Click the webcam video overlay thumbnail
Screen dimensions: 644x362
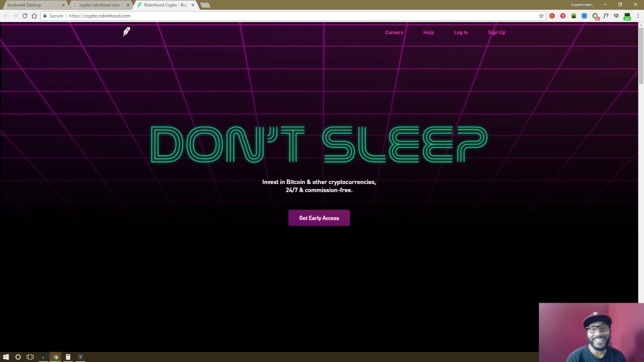point(591,332)
